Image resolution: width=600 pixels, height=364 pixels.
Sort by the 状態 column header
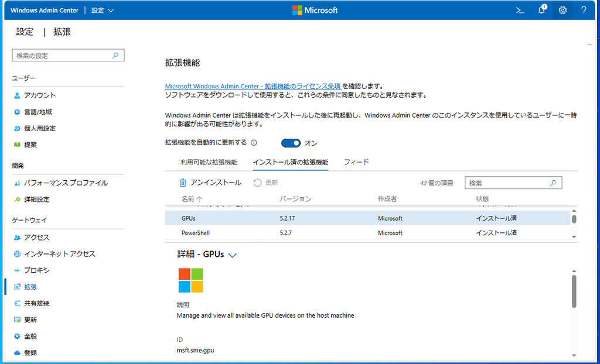(x=483, y=199)
